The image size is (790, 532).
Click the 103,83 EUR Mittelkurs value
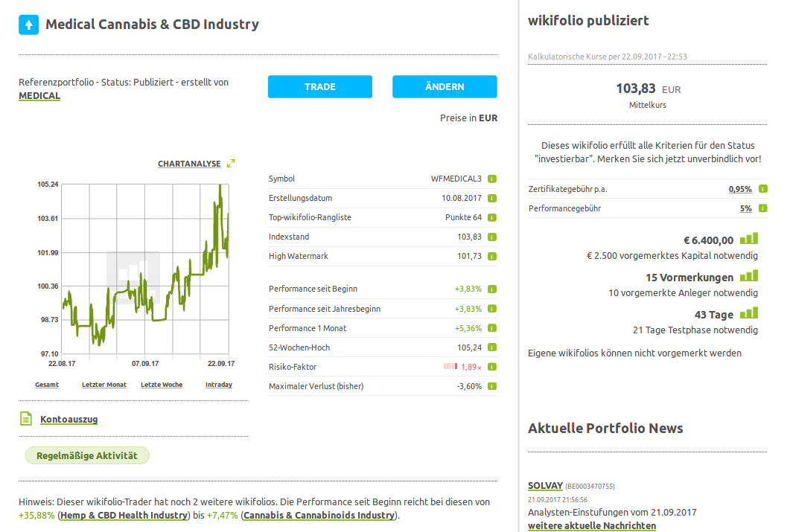pos(648,89)
